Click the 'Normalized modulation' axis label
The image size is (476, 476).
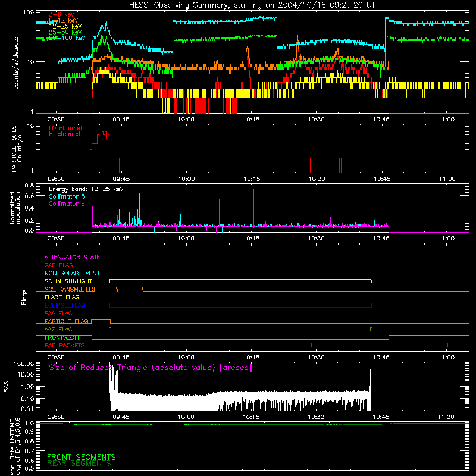coord(15,208)
